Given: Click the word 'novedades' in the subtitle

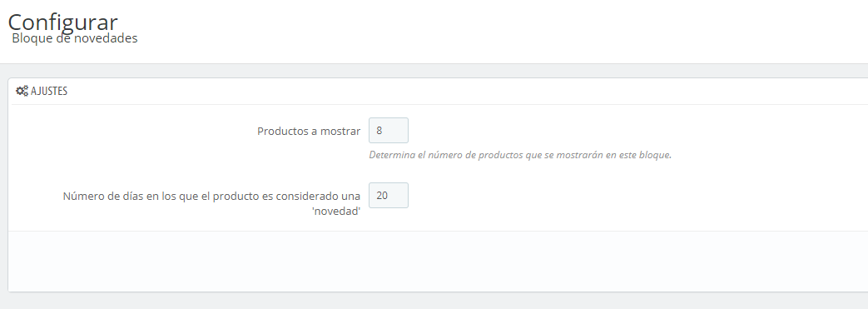Looking at the screenshot, I should click(106, 39).
